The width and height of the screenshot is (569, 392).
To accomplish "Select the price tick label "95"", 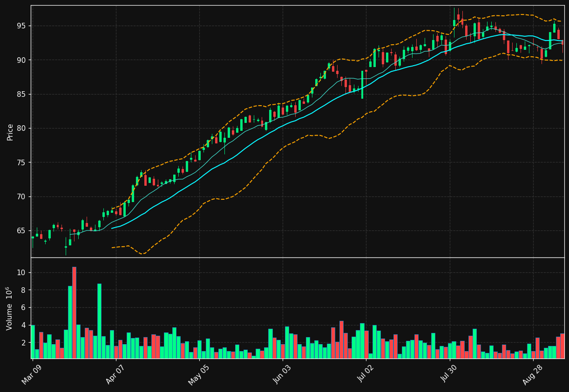I will 22,26.
